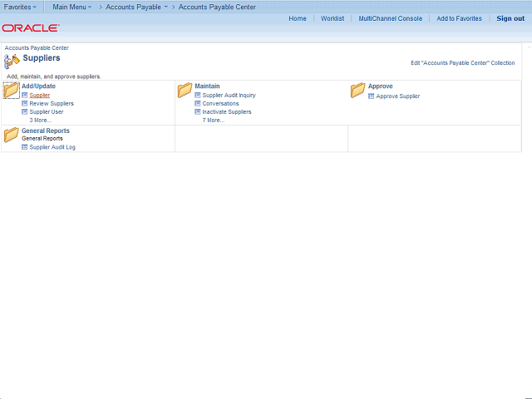This screenshot has width=532, height=399.
Task: Click the page icon beside Approve Supplier
Action: click(x=372, y=96)
